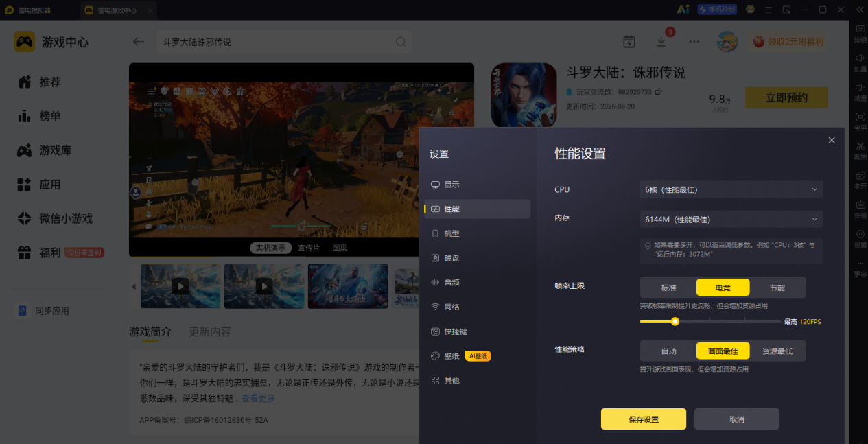Viewport: 868px width, 444px height.
Task: Select the 图集 media tab
Action: [340, 248]
